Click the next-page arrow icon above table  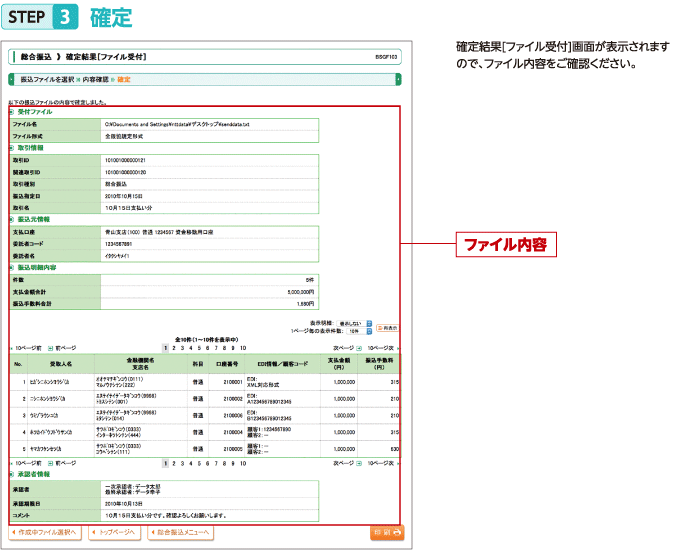tap(359, 348)
